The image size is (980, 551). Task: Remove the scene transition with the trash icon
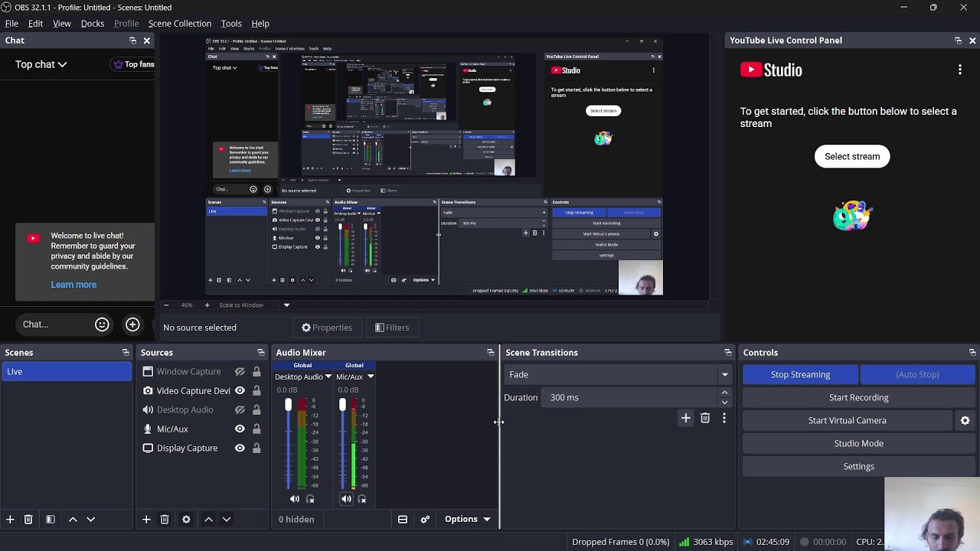(705, 418)
